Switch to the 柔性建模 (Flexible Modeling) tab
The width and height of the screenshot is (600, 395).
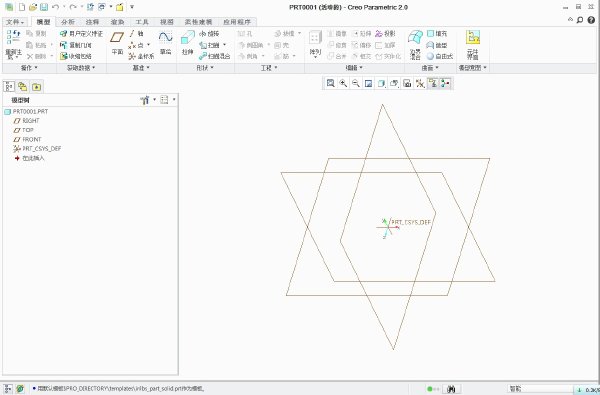pos(198,22)
